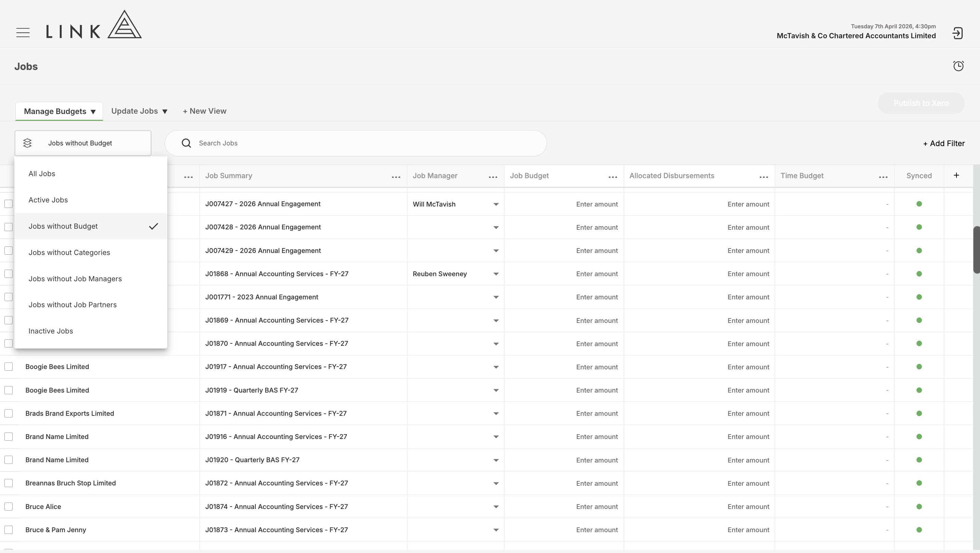Collapse the Jobs without Budget selector
This screenshot has height=553, width=980.
pos(83,143)
